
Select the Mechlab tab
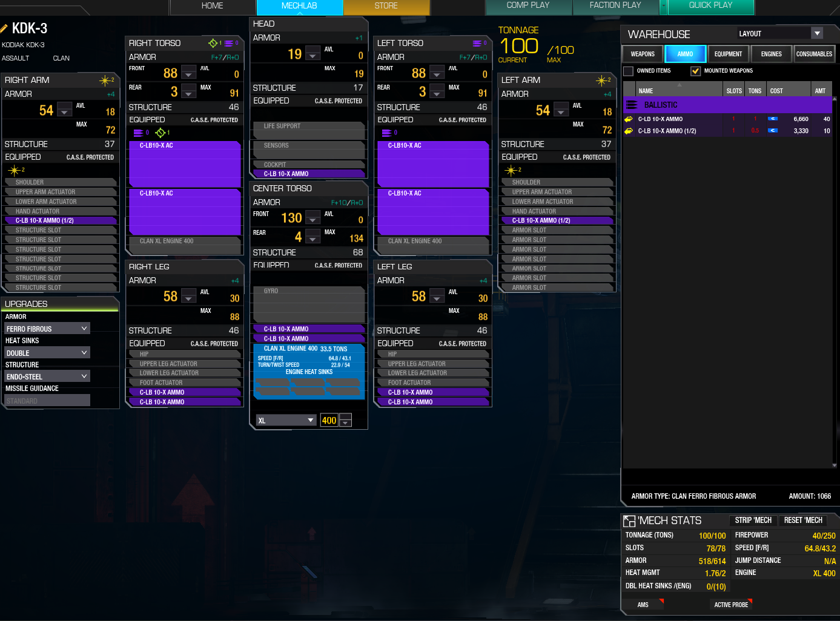tap(299, 6)
